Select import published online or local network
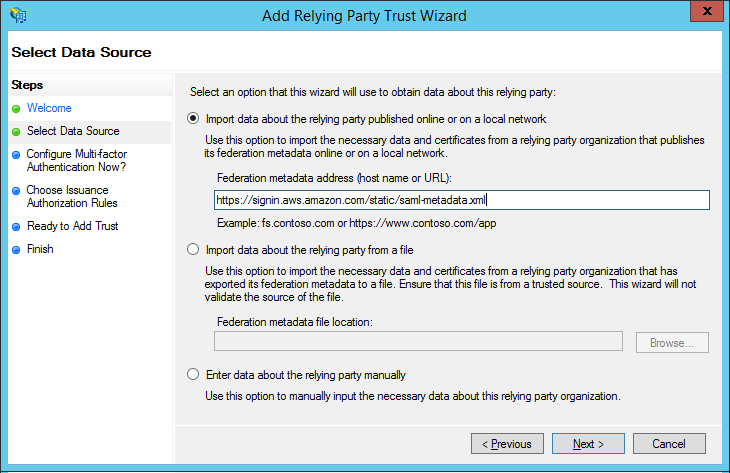The height and width of the screenshot is (473, 730). pos(193,117)
